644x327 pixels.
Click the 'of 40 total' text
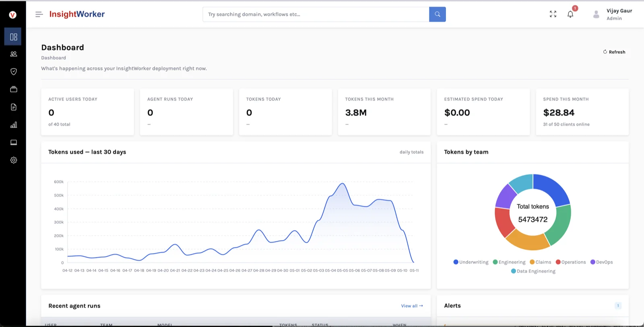click(x=59, y=124)
